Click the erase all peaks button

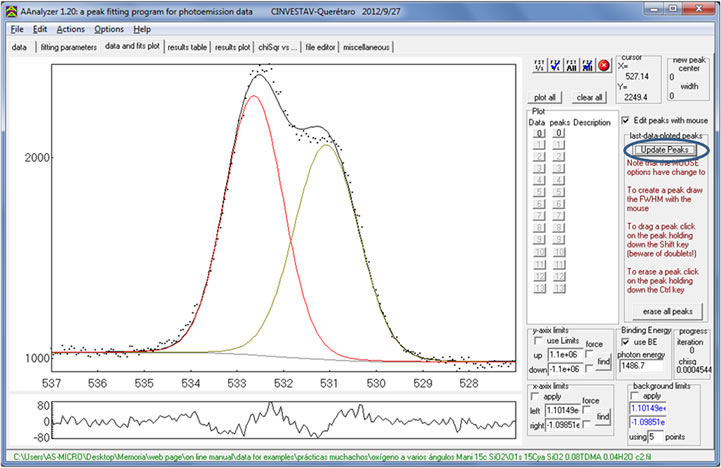[665, 311]
